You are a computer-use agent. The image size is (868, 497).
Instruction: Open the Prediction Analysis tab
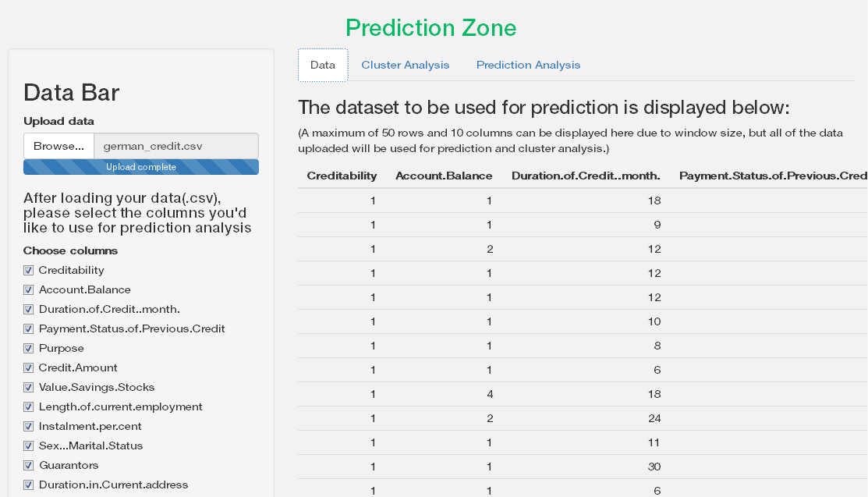click(528, 66)
